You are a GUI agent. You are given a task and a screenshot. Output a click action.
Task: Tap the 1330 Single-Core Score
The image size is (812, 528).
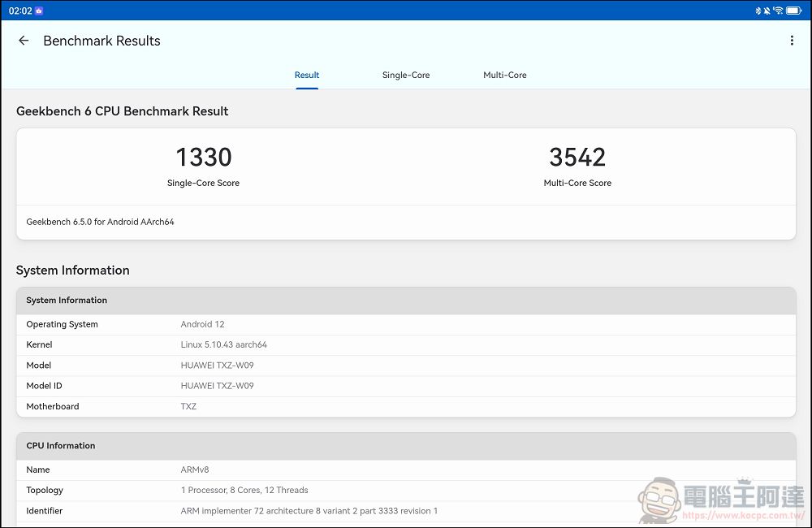204,158
